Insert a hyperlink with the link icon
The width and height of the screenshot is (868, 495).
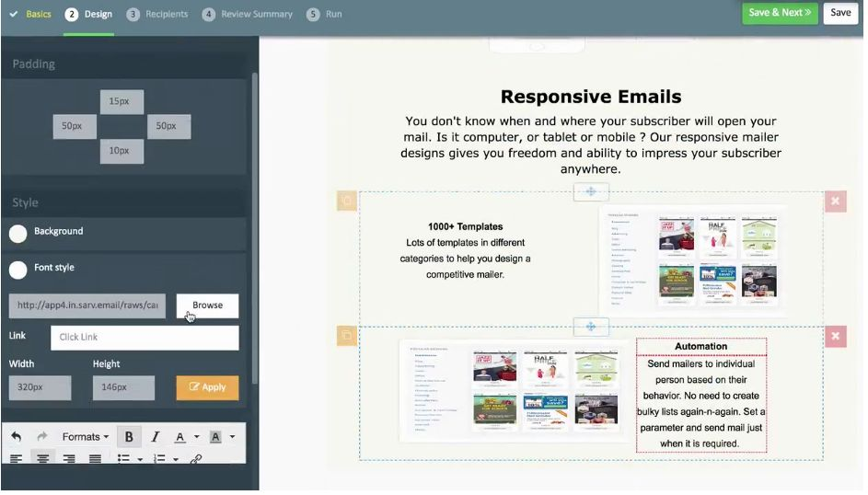tap(196, 460)
